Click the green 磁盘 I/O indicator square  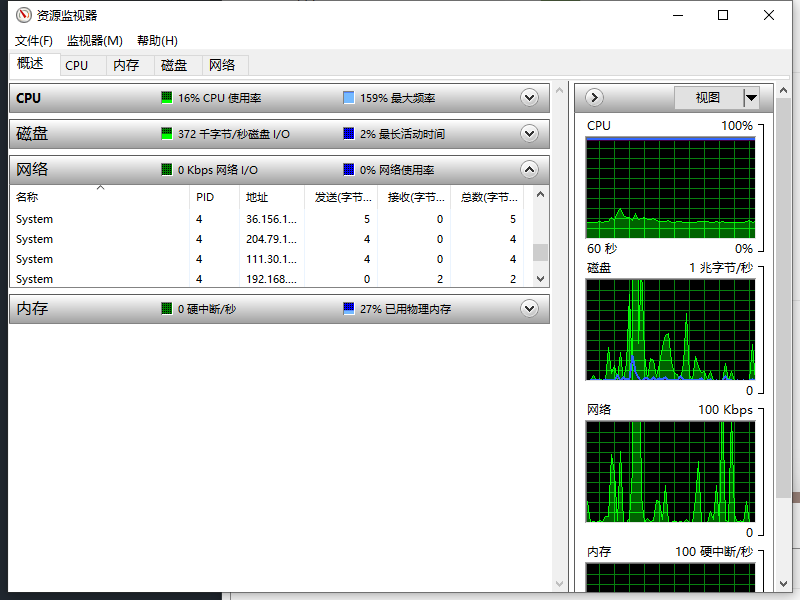pyautogui.click(x=167, y=134)
